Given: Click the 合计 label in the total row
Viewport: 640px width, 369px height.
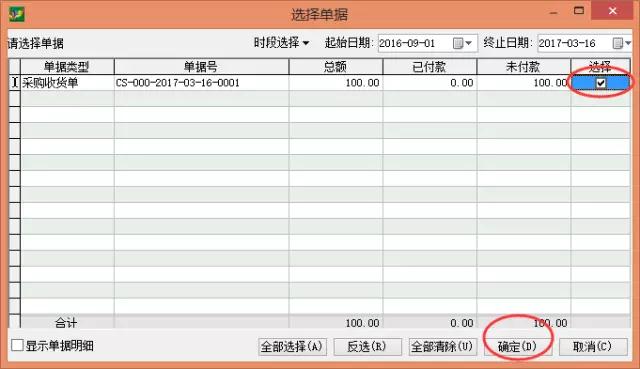Looking at the screenshot, I should click(66, 323).
